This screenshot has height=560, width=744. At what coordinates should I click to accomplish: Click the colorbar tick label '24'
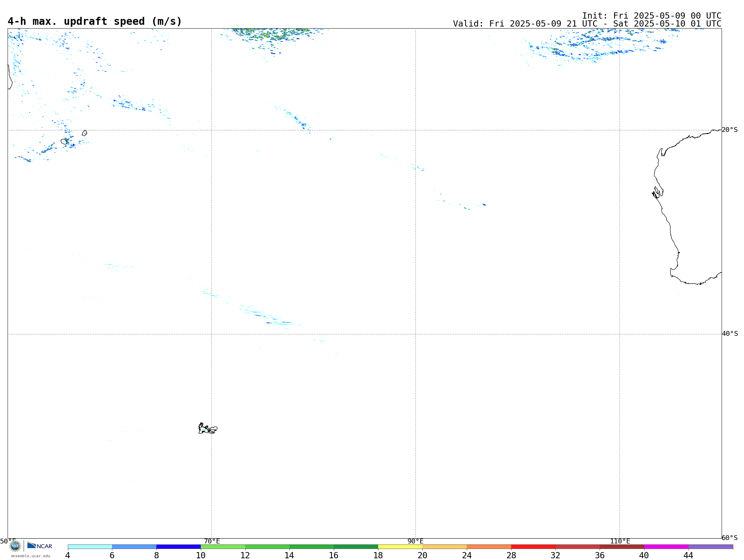click(x=467, y=556)
